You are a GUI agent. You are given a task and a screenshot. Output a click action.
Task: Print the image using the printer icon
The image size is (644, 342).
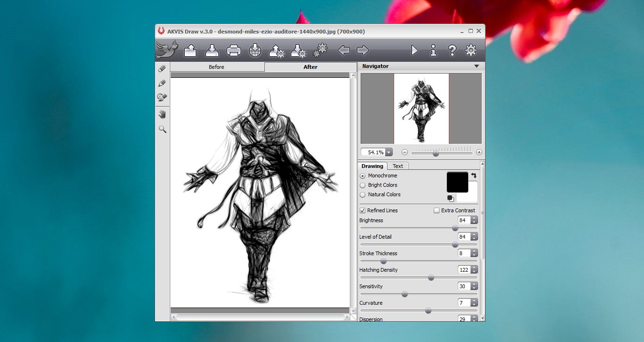(x=234, y=50)
